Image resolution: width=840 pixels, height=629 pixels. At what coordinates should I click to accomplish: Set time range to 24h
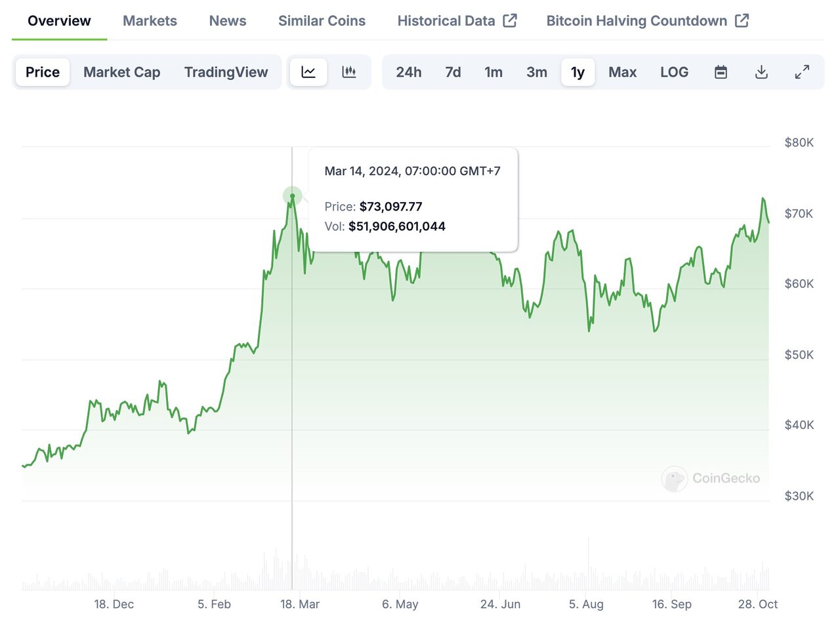pyautogui.click(x=409, y=72)
